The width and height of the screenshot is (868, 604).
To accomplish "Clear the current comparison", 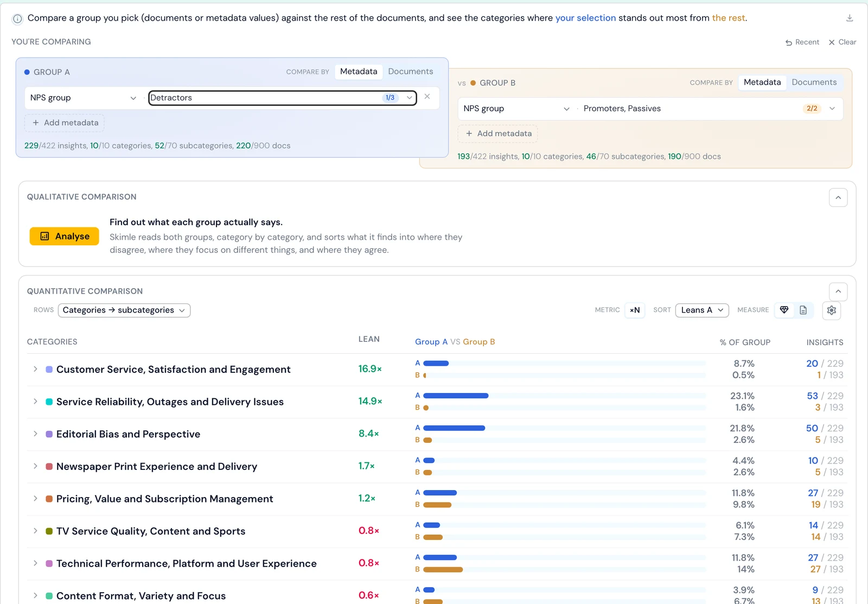I will click(843, 42).
